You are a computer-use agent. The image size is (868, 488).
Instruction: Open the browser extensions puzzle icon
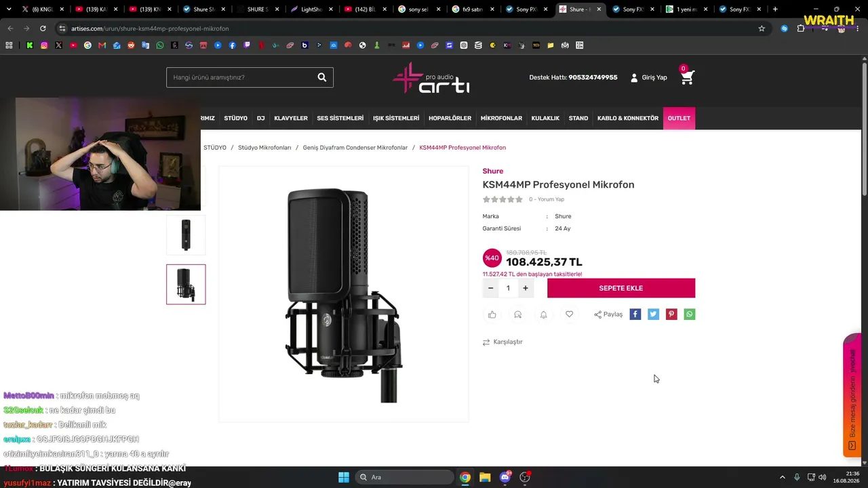click(x=801, y=28)
